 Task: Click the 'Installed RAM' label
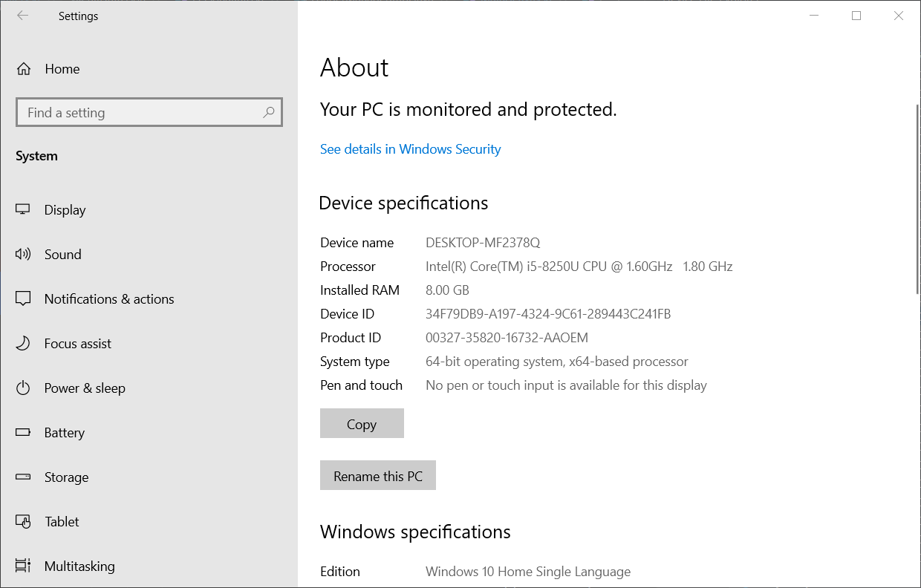click(x=359, y=290)
